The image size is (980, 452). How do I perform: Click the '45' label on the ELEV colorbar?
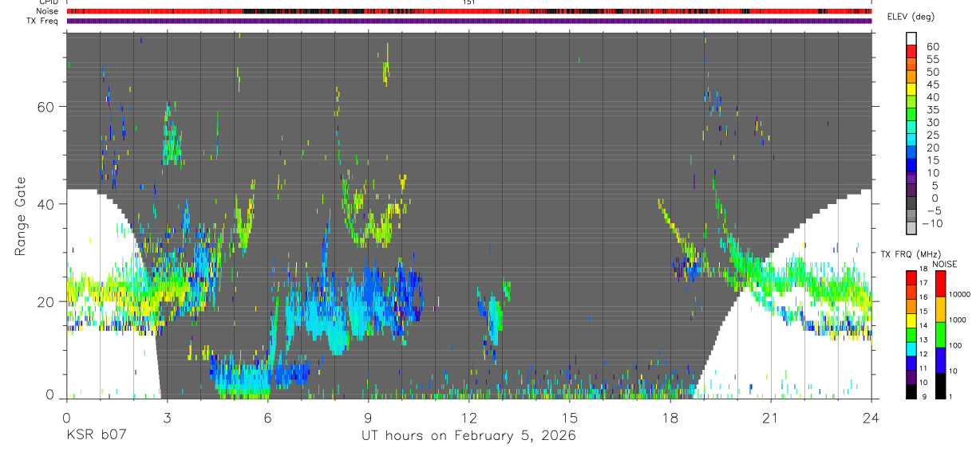pyautogui.click(x=932, y=85)
